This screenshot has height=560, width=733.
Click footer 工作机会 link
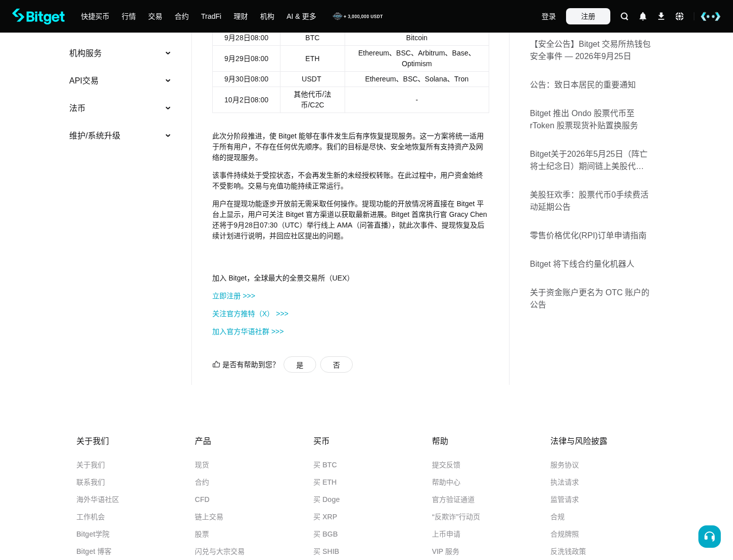pos(91,517)
